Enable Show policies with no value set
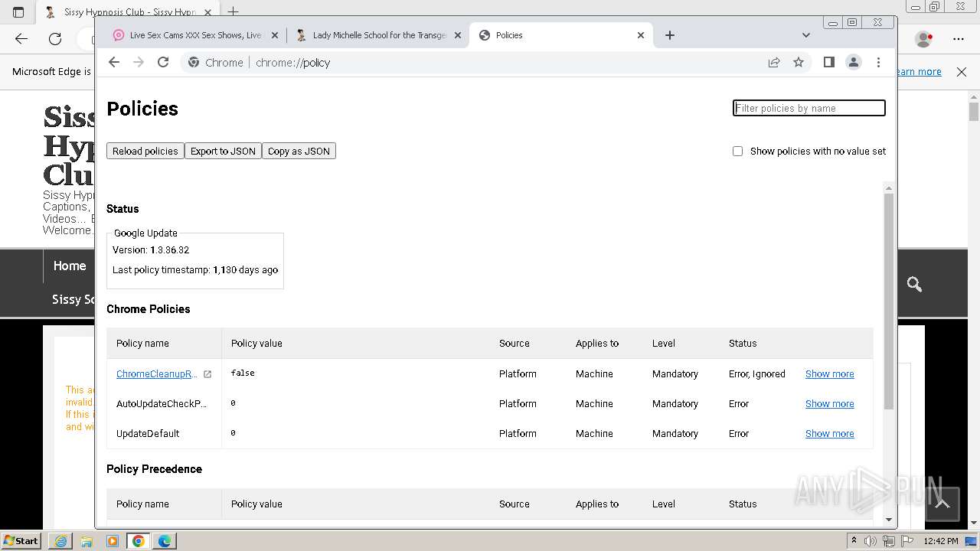Viewport: 980px width, 551px height. (x=738, y=152)
